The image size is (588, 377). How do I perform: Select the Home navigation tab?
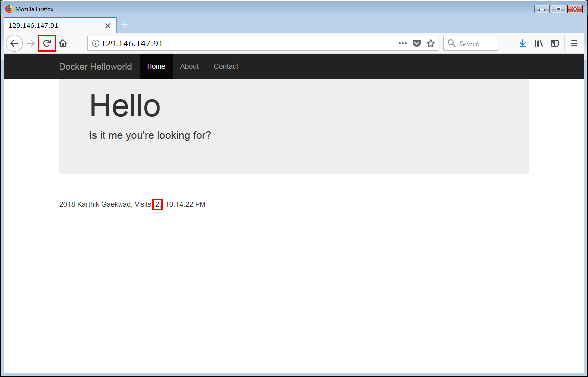156,66
